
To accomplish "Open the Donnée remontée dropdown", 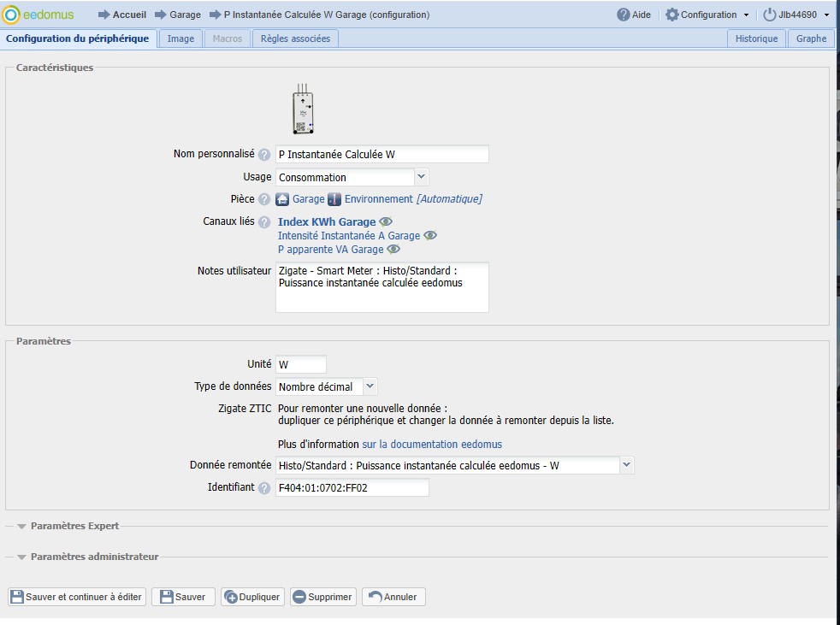I will click(626, 465).
